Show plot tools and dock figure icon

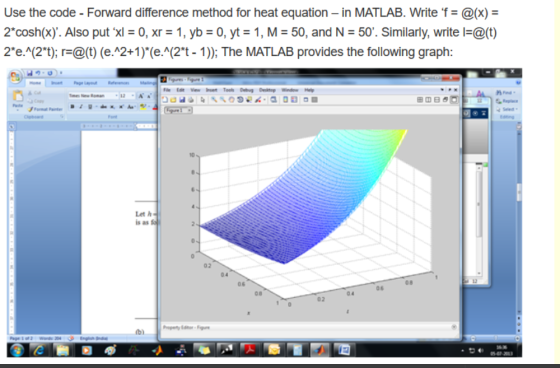[x=315, y=100]
